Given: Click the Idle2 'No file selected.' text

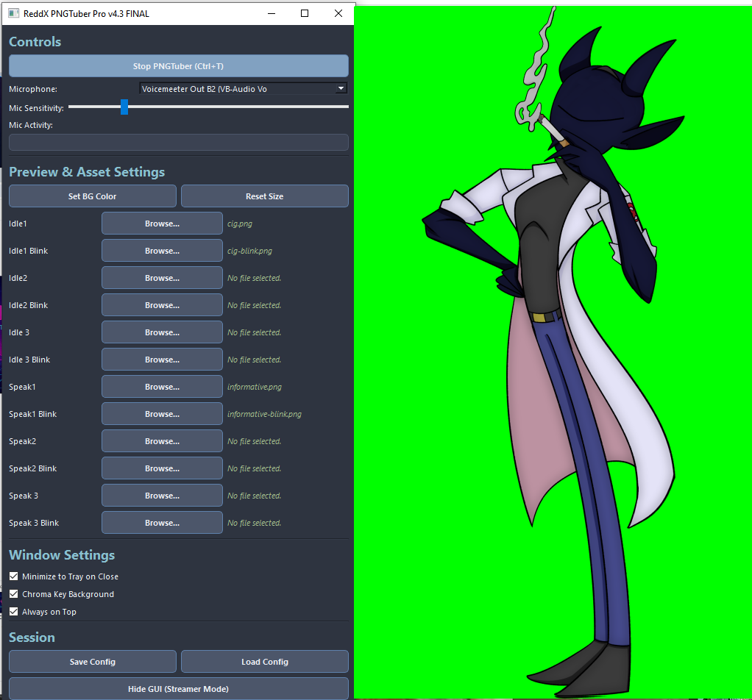Looking at the screenshot, I should click(254, 279).
